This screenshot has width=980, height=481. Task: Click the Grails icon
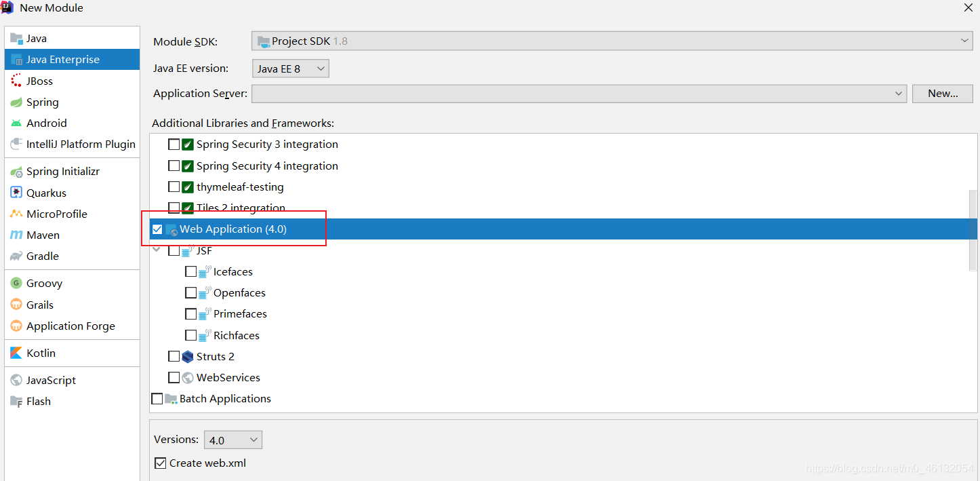click(16, 305)
